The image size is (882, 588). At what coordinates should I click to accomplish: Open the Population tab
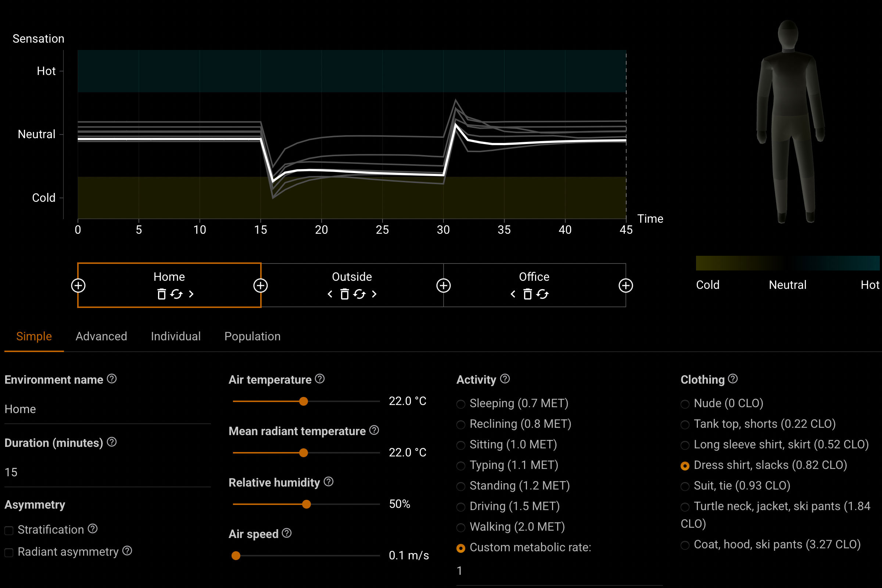click(252, 336)
